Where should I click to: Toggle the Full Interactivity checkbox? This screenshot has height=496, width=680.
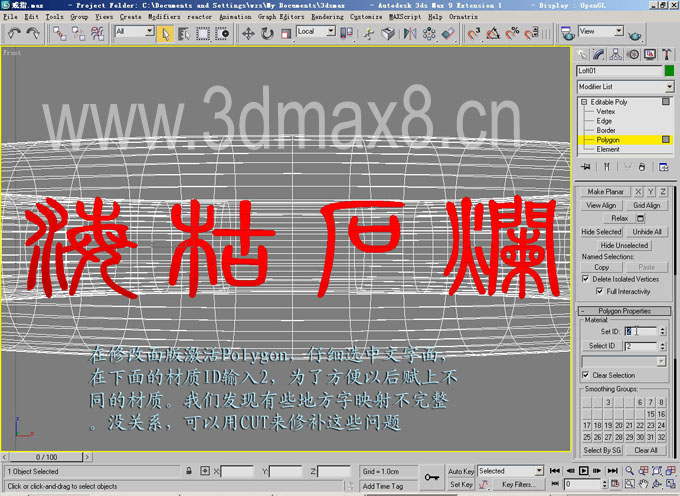tap(599, 291)
